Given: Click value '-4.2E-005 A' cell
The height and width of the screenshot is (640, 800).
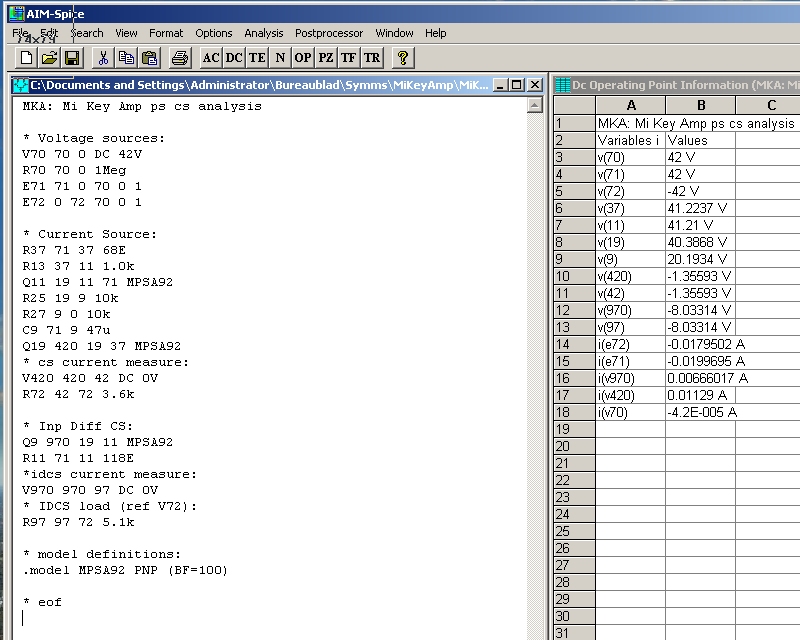Looking at the screenshot, I should click(x=701, y=412).
